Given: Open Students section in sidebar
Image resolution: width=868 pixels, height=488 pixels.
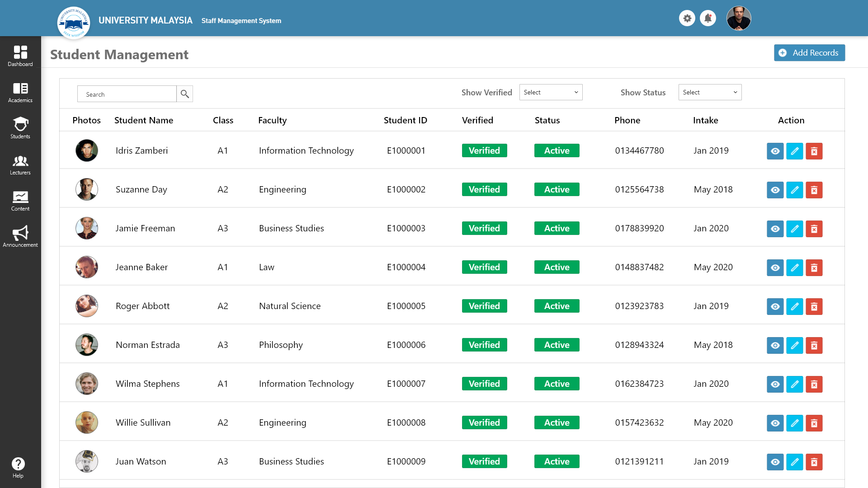Looking at the screenshot, I should coord(20,128).
